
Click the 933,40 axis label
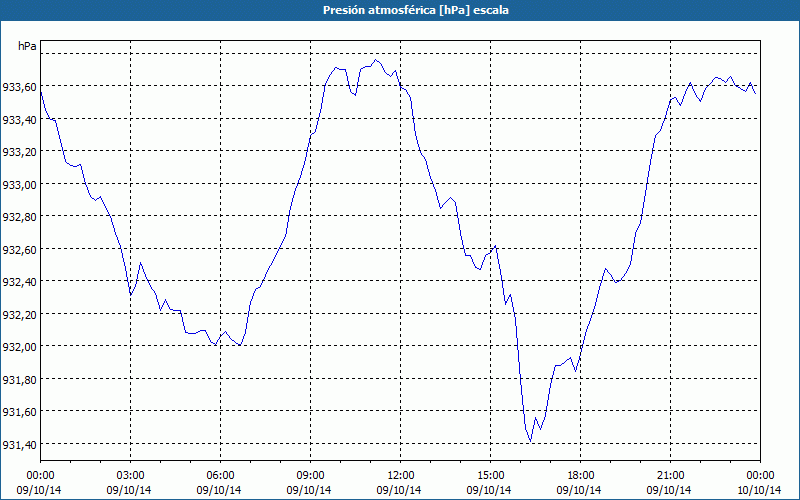pos(19,120)
